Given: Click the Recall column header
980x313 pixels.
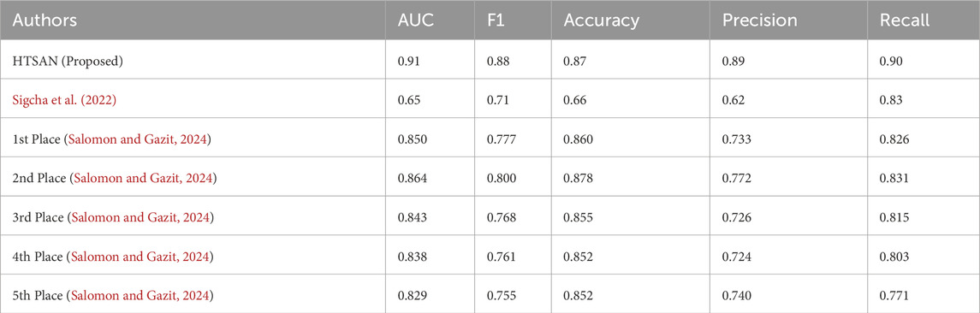Looking at the screenshot, I should click(905, 21).
